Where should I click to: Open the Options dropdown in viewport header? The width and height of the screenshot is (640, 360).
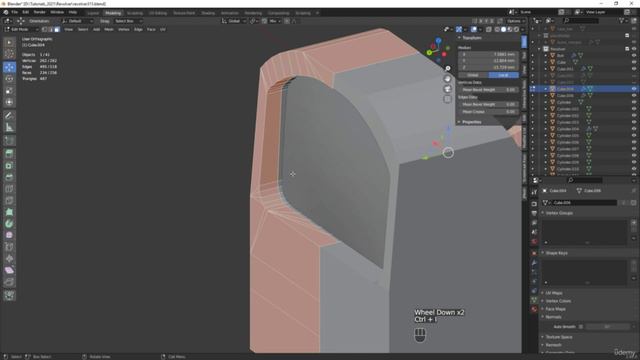pyautogui.click(x=516, y=21)
